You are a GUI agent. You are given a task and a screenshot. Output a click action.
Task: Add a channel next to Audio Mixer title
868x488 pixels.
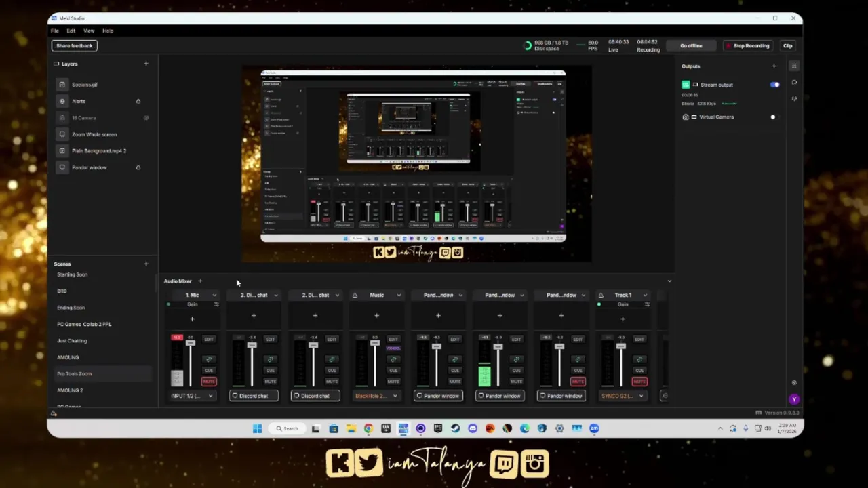pos(200,281)
